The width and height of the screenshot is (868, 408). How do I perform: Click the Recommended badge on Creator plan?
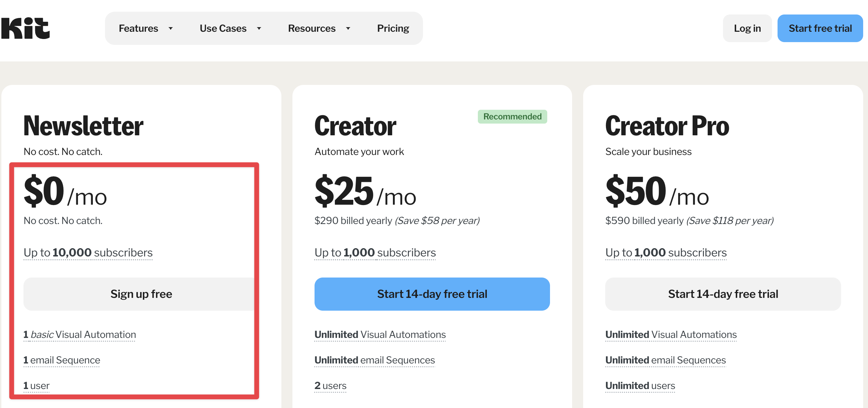point(512,116)
